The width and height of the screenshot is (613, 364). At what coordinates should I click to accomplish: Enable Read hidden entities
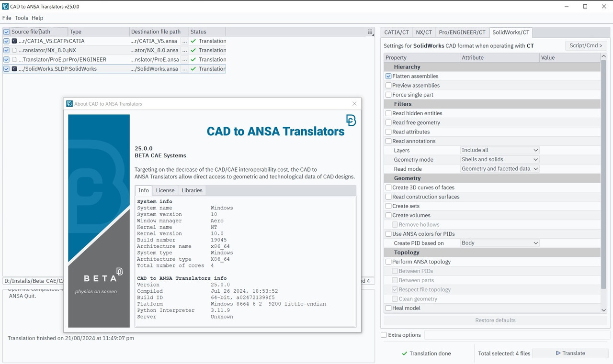click(388, 113)
